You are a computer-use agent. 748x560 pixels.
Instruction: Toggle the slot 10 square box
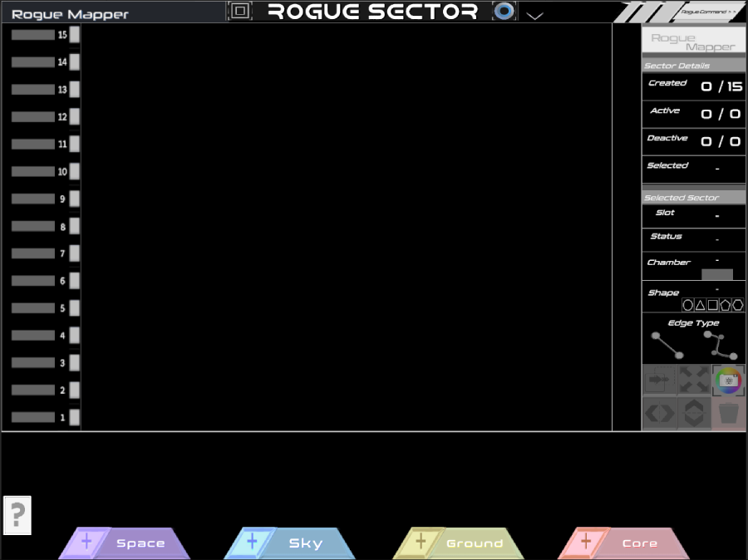pos(75,171)
